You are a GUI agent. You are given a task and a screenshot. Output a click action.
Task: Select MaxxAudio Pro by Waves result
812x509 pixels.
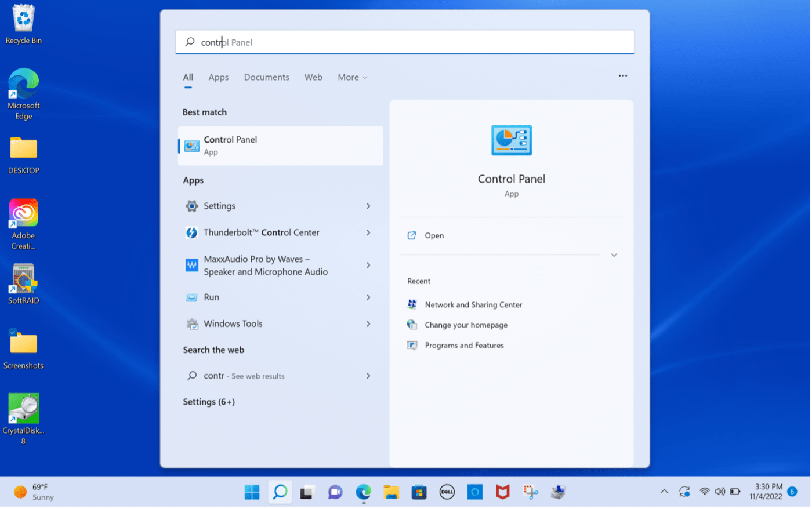click(x=281, y=266)
